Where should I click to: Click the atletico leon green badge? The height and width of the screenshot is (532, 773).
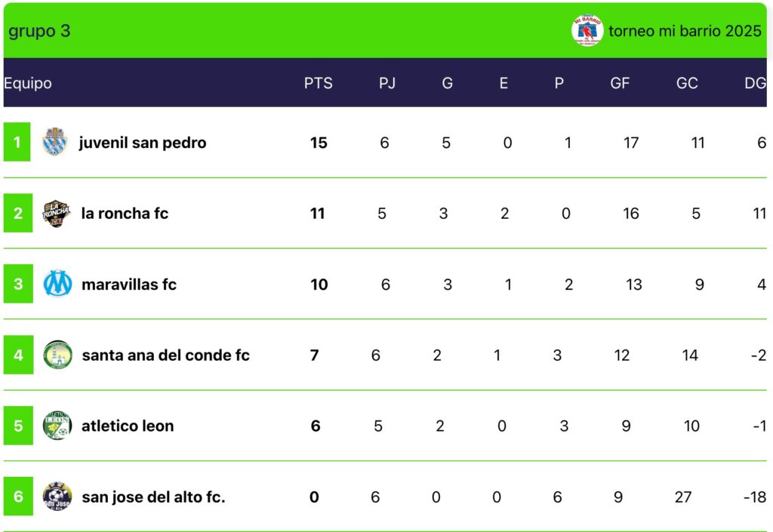[x=57, y=426]
